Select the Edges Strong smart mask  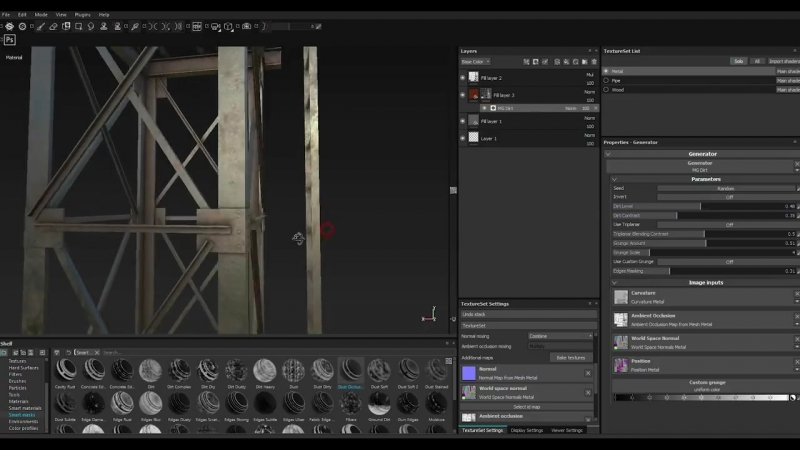[x=236, y=407]
